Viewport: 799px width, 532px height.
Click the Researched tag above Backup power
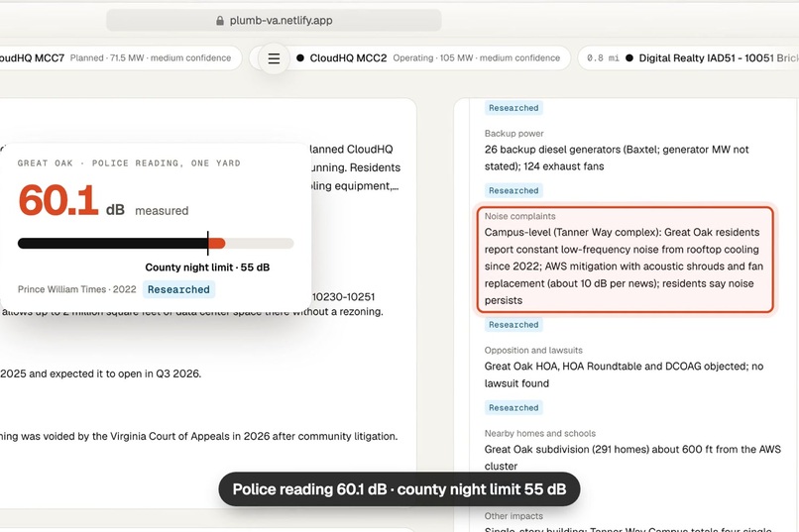514,108
